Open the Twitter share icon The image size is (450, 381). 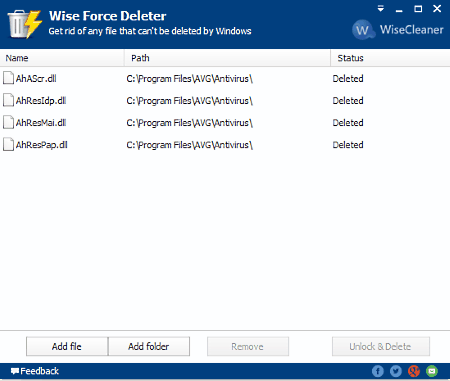point(396,371)
